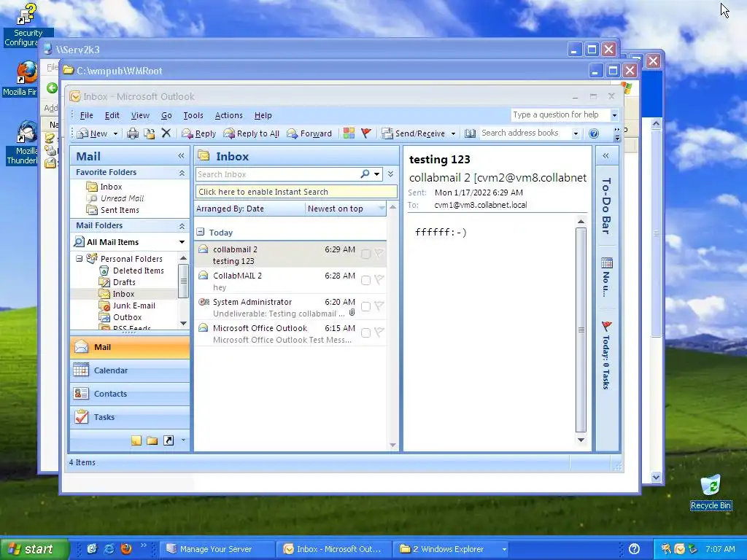Viewport: 747px width, 560px height.
Task: Collapse the Today message group
Action: pos(201,232)
